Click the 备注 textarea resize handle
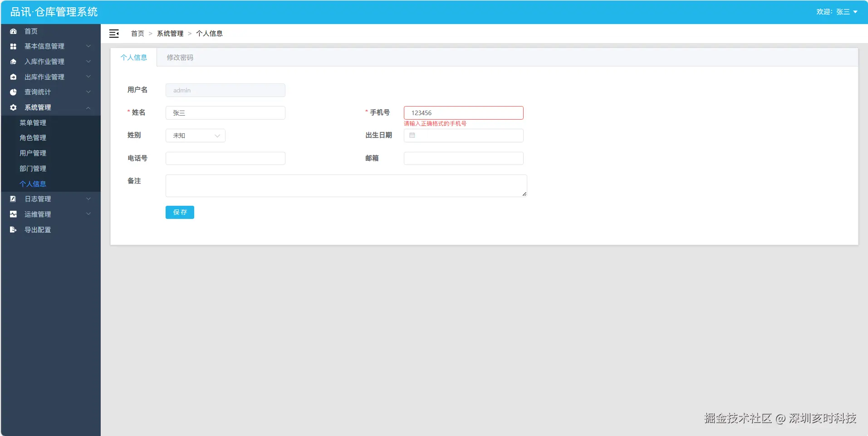This screenshot has width=868, height=436. (x=524, y=194)
